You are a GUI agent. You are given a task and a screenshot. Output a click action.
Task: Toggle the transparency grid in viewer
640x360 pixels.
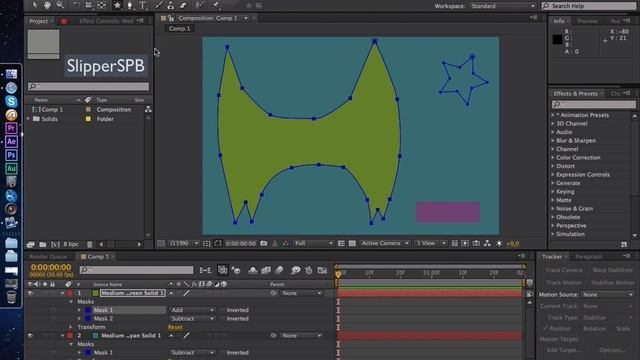(x=352, y=243)
